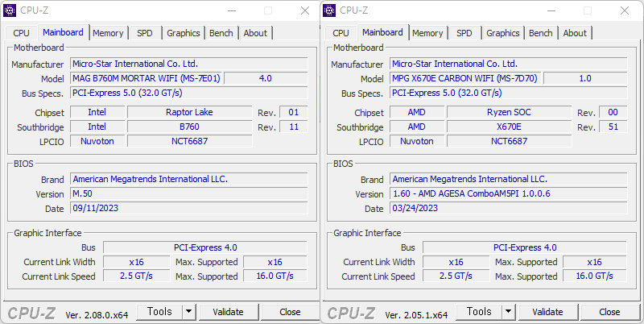Click version text Ver. 2.05.1.x64
644x324 pixels.
click(416, 315)
